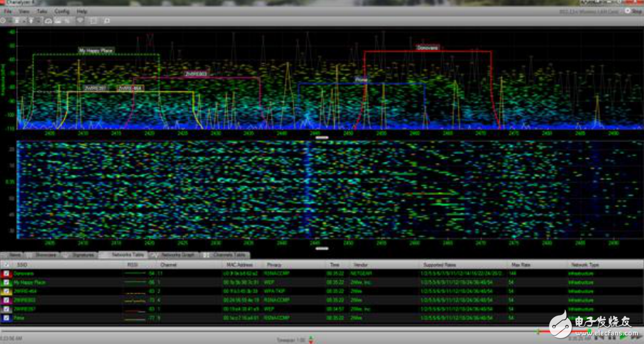Viewport: 644px width, 344px height.
Task: Click the speedometer gauge toolbar icon
Action: pos(48,21)
